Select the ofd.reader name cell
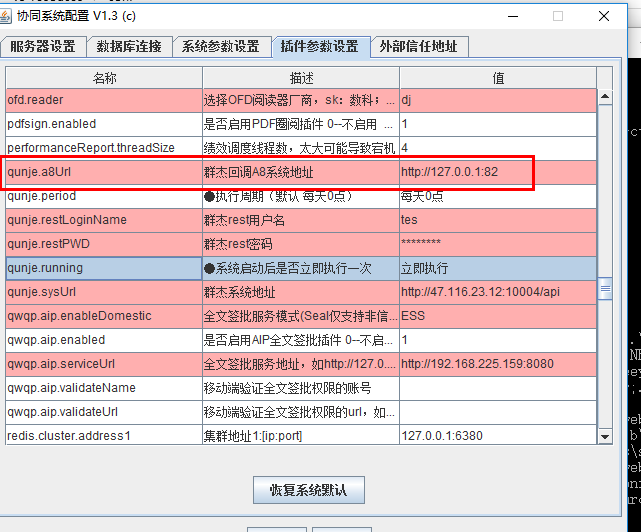Screen dimensions: 641x532 pyautogui.click(x=104, y=100)
